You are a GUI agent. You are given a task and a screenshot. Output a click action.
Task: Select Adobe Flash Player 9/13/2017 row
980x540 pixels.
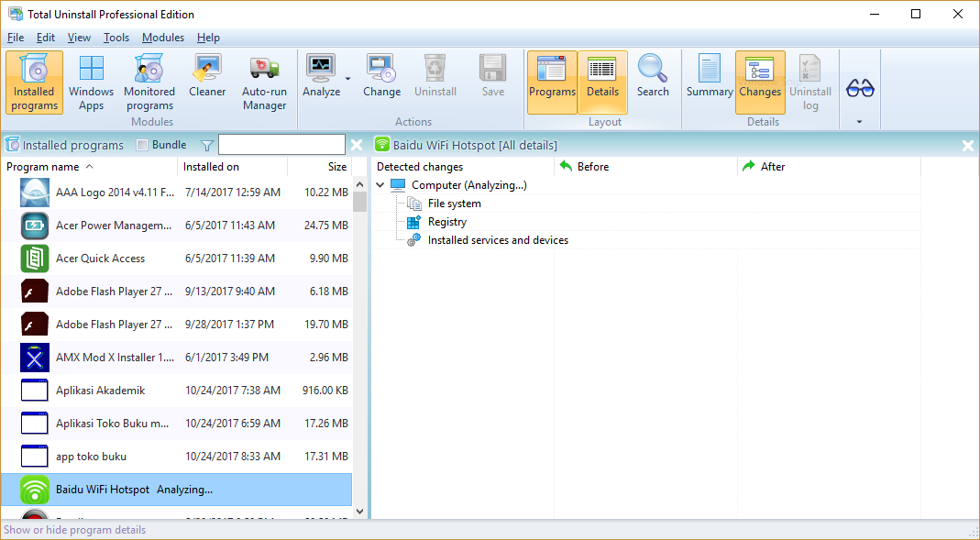point(176,292)
